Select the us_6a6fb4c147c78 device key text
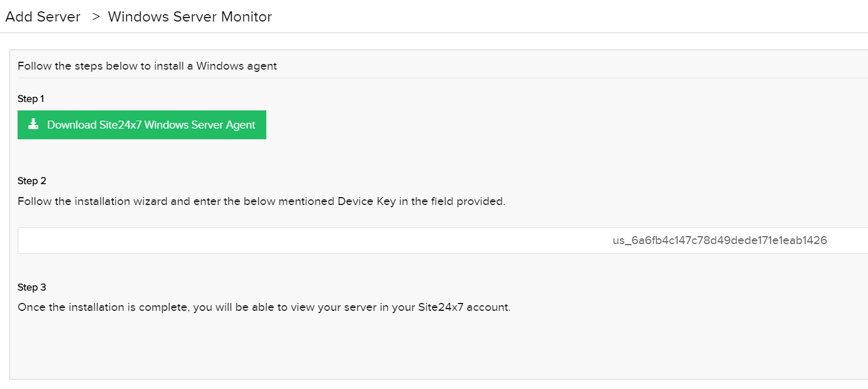The width and height of the screenshot is (868, 389). [x=720, y=241]
